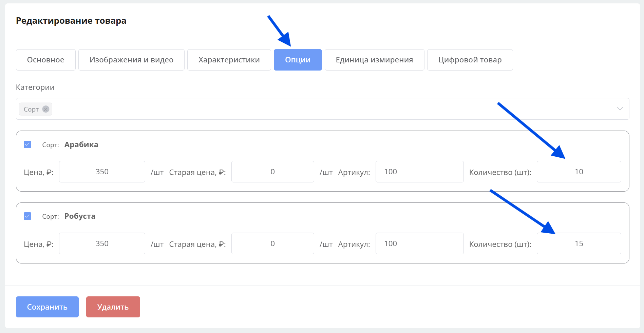Image resolution: width=644 pixels, height=333 pixels.
Task: Uncheck the Арабика option checkbox
Action: 27,144
